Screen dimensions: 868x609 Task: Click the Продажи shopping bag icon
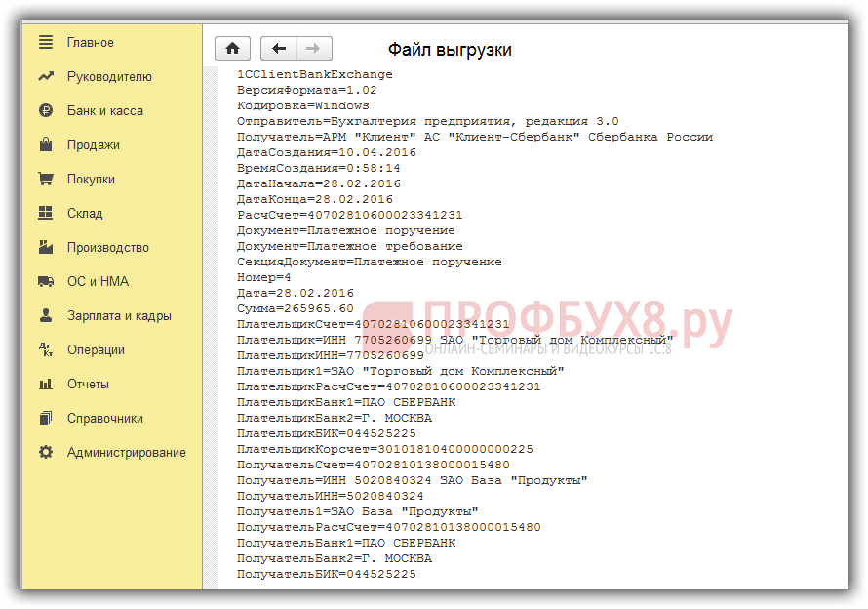click(x=46, y=144)
